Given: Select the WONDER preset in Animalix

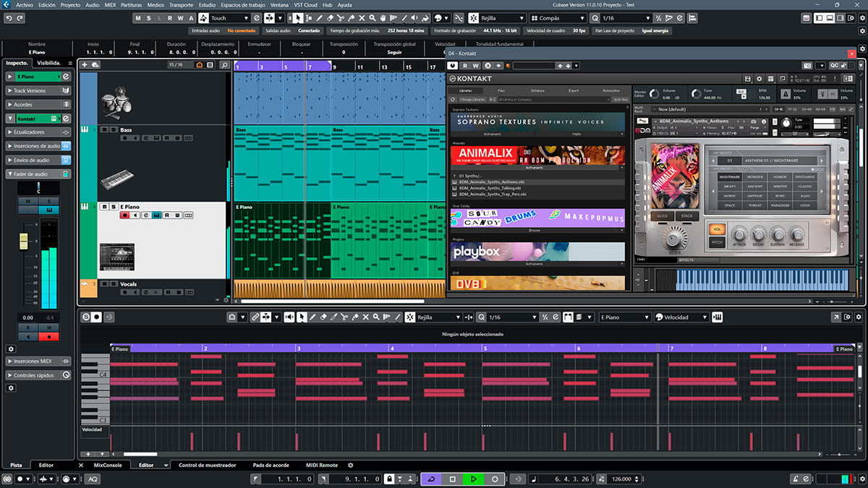Looking at the screenshot, I should click(755, 176).
